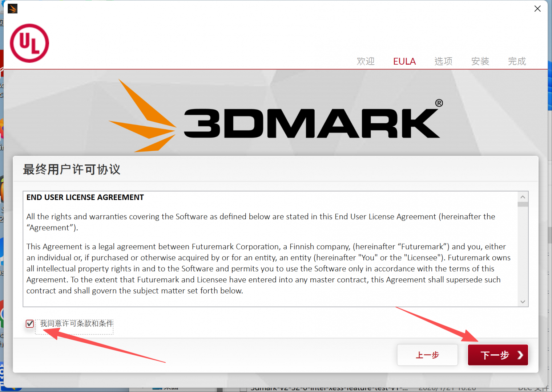Click the 我同意许可条款和条件 label text
The height and width of the screenshot is (392, 552).
click(77, 323)
